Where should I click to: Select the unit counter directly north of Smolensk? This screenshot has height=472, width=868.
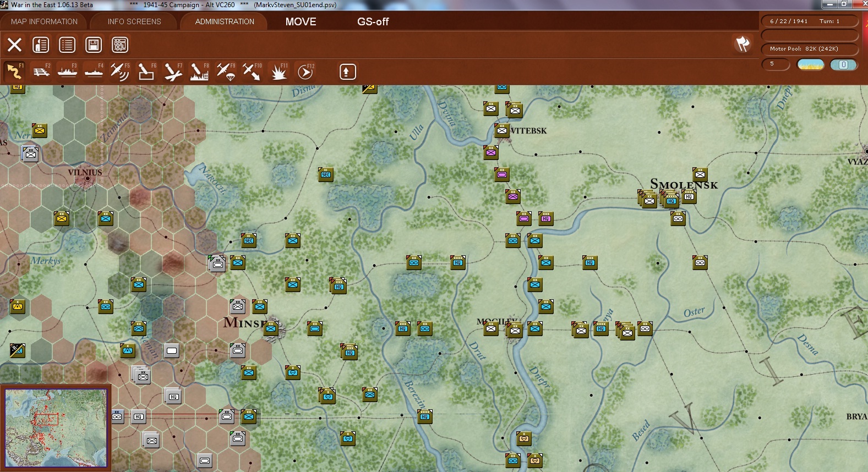pos(700,175)
